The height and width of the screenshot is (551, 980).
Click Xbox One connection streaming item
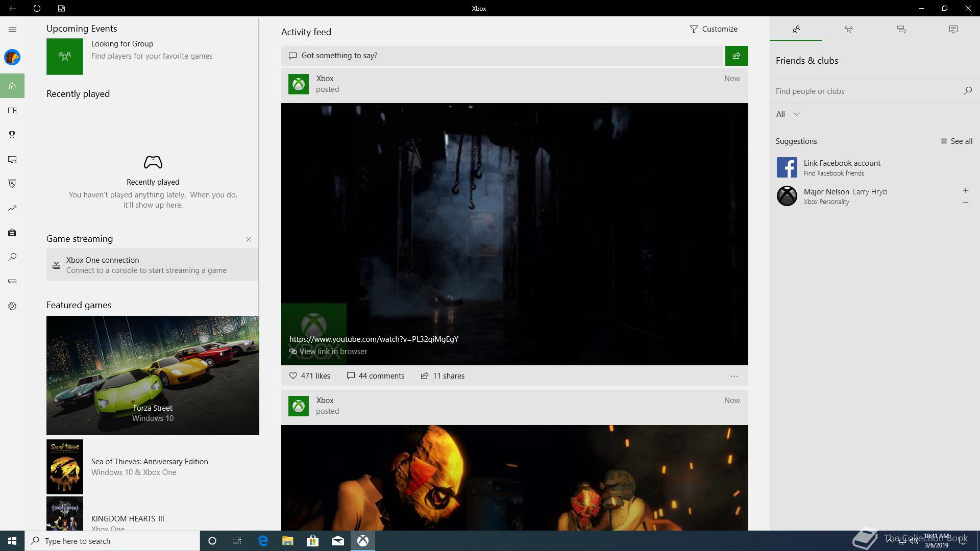tap(153, 265)
